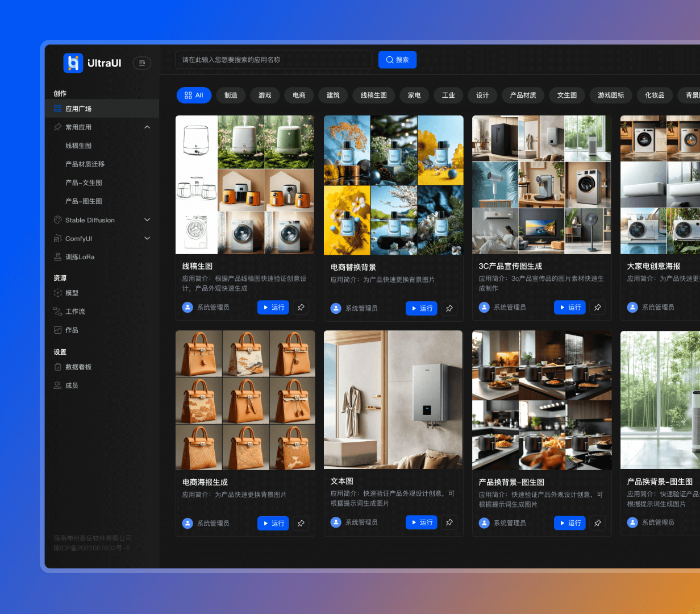Click the UltraUI logo icon
Screen dimensions: 700x614
[x=73, y=63]
